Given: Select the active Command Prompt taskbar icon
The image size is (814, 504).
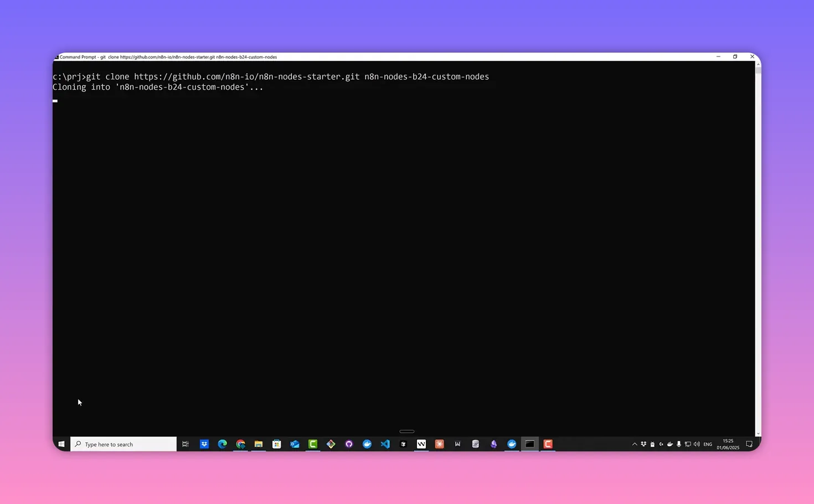Looking at the screenshot, I should pyautogui.click(x=529, y=444).
